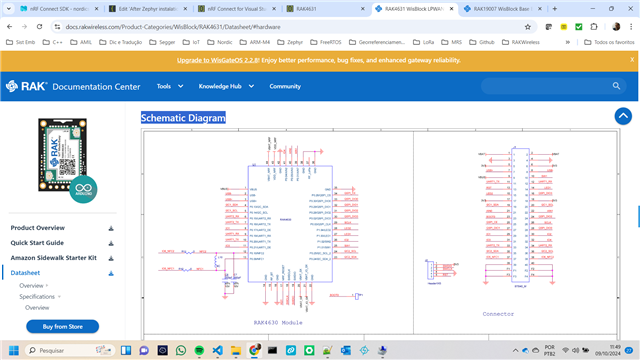This screenshot has height=360, width=640.
Task: Open WhatsApp from the taskbar
Action: (181, 350)
